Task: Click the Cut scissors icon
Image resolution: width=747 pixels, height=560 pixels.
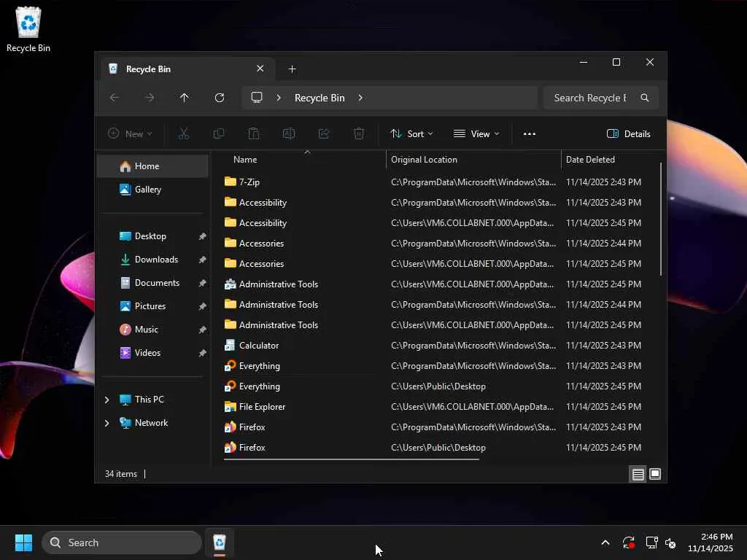Action: (183, 134)
